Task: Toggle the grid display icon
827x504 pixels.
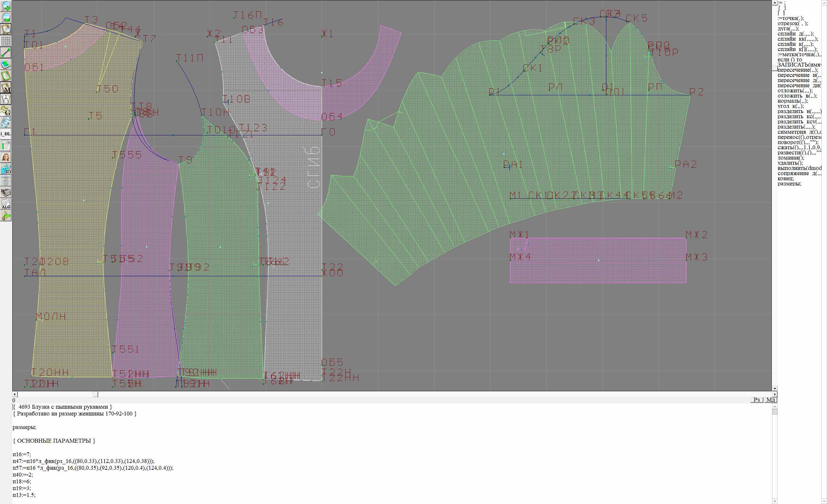Action: 6,41
